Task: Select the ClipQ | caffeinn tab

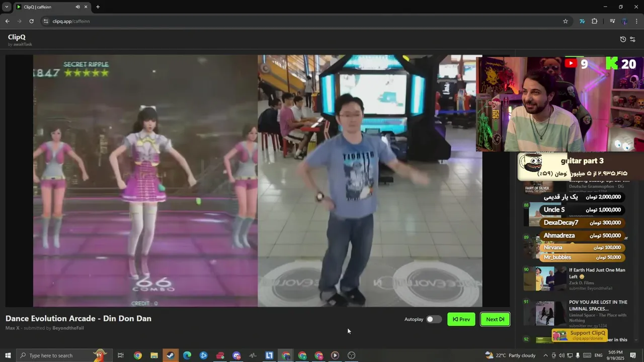Action: (x=52, y=7)
